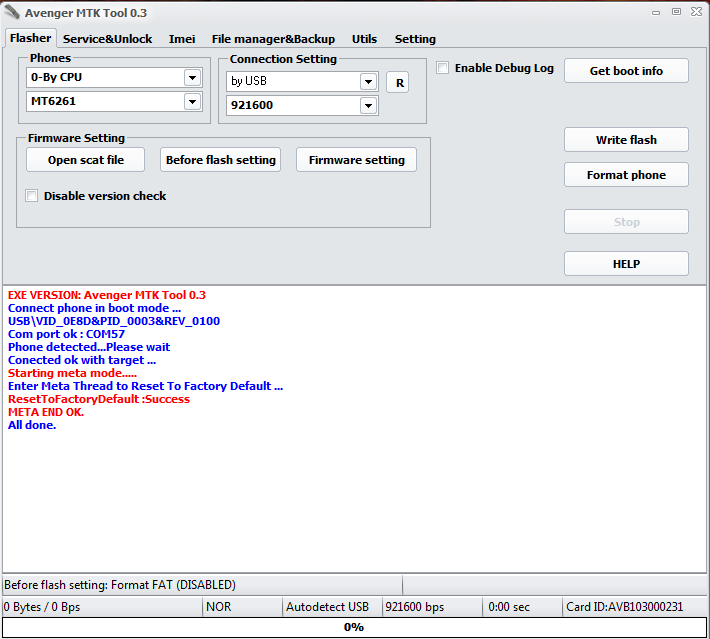This screenshot has height=639, width=710.
Task: Click log line 'Phone detected...Please wait'
Action: point(89,347)
